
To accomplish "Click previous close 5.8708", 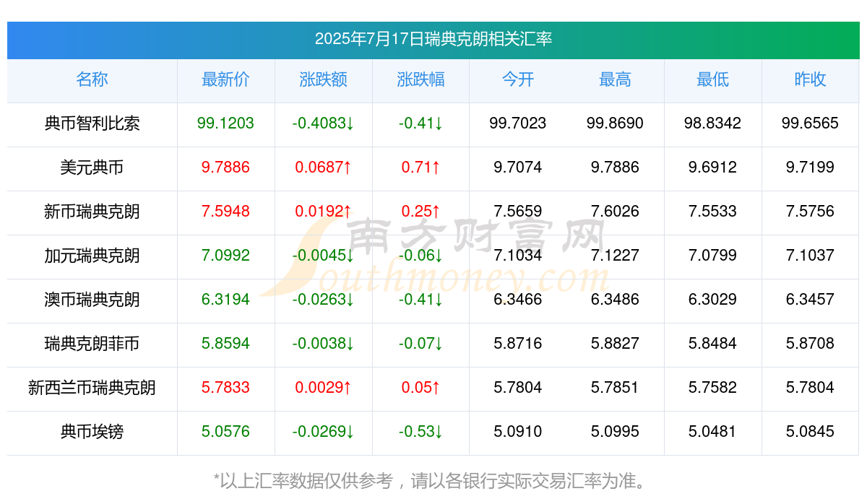I will [x=810, y=344].
